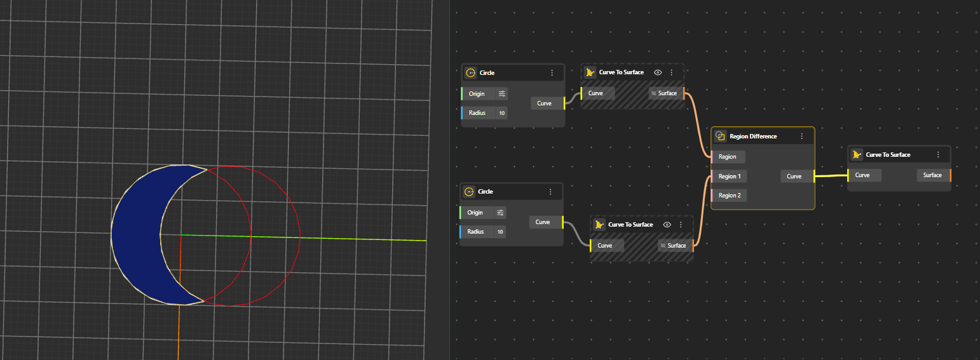Image resolution: width=980 pixels, height=360 pixels.
Task: Open three-dot menu of lower hatched Curve To Surface
Action: point(681,225)
